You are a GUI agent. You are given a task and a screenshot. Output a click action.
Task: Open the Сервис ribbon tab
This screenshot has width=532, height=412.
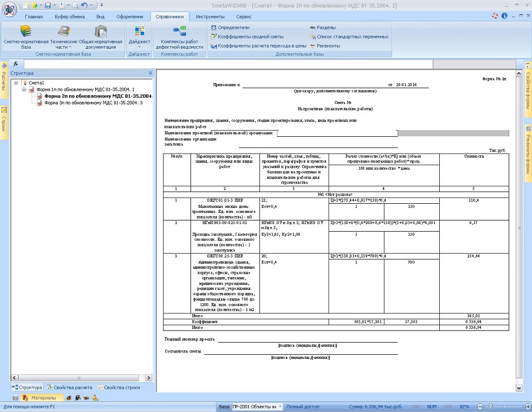tap(244, 17)
